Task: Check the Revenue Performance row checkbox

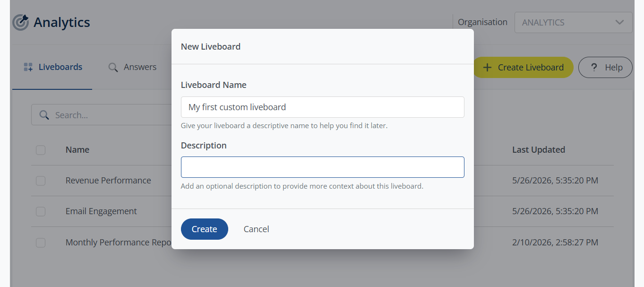Action: click(x=41, y=181)
